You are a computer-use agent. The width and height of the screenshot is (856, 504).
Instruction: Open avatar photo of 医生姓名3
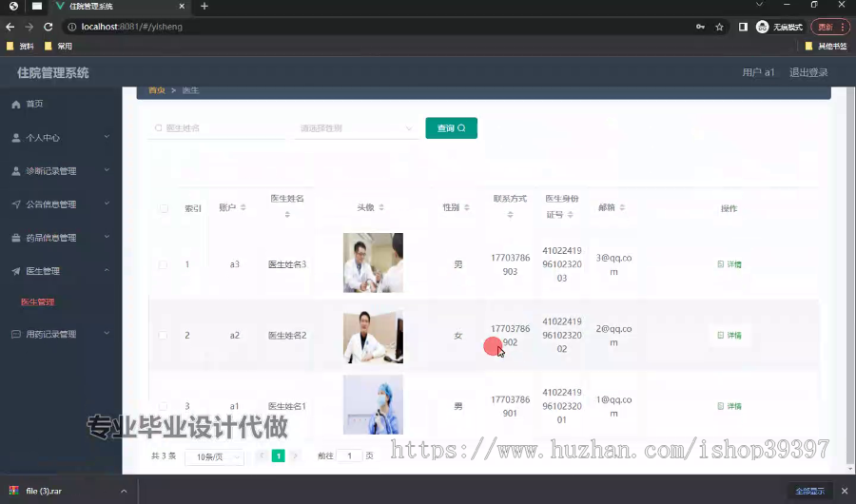coord(374,262)
